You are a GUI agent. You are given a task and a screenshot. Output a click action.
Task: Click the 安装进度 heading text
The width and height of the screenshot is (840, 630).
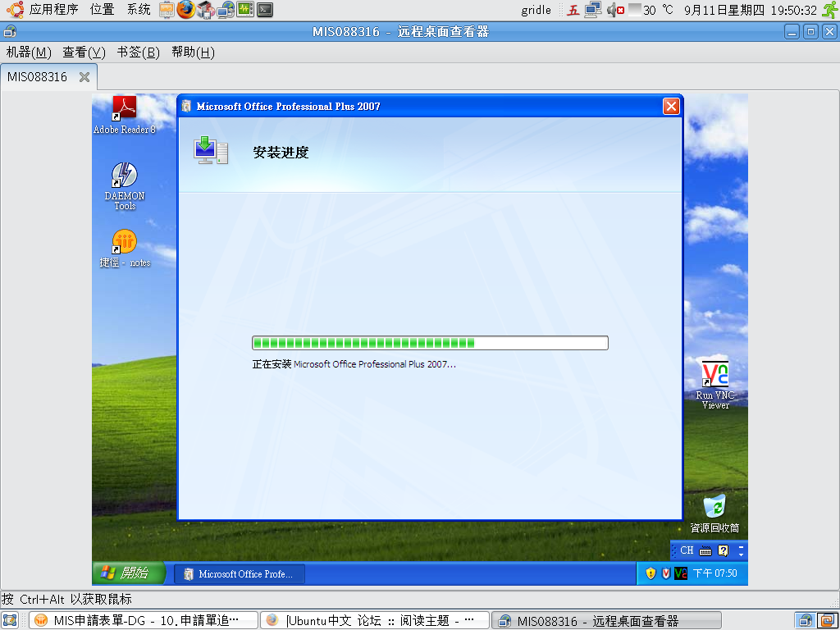click(x=281, y=153)
